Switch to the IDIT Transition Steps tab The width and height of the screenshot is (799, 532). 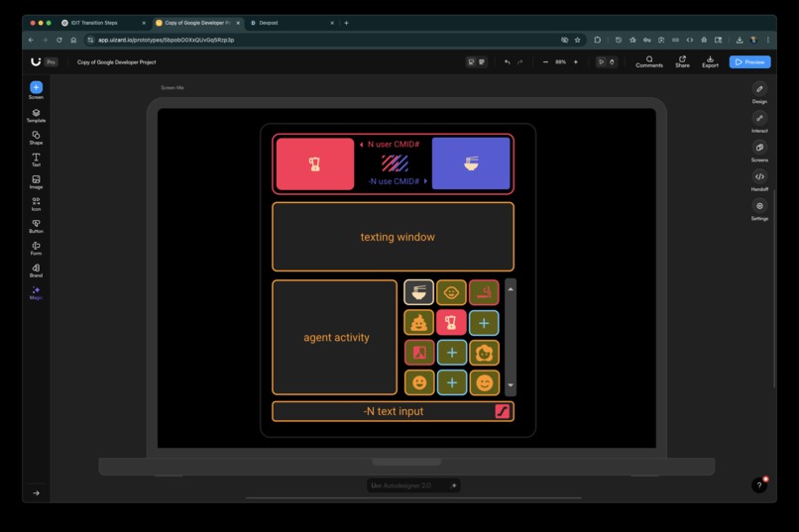point(103,23)
